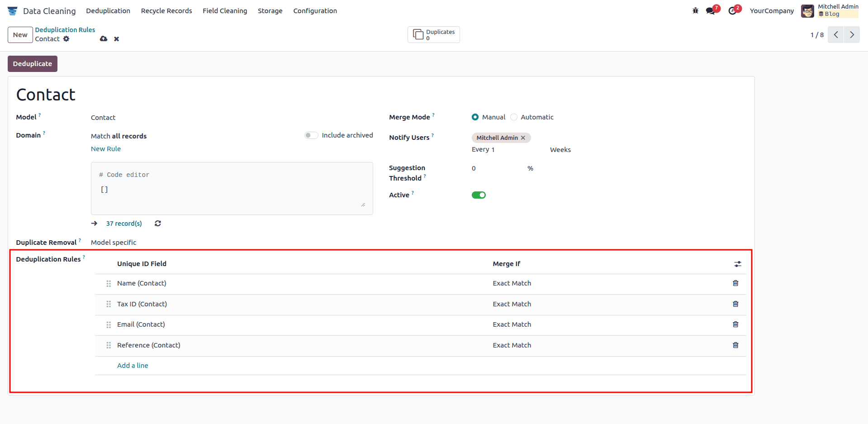Viewport: 868px width, 424px height.
Task: Refresh the record count with the refresh icon
Action: (x=157, y=223)
